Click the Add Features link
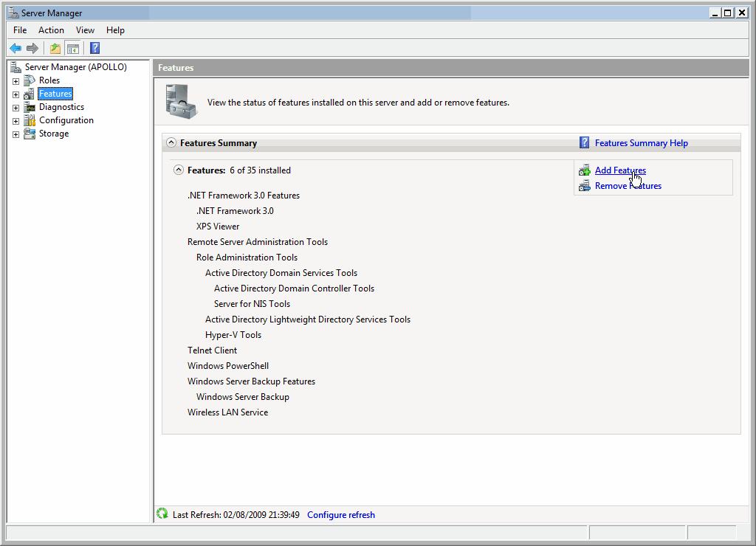 (x=620, y=170)
